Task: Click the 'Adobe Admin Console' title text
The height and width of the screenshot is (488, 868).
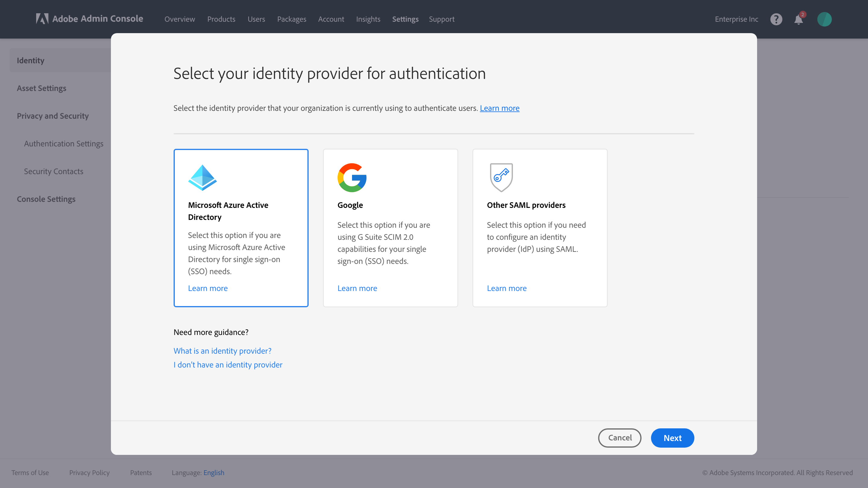Action: click(97, 18)
